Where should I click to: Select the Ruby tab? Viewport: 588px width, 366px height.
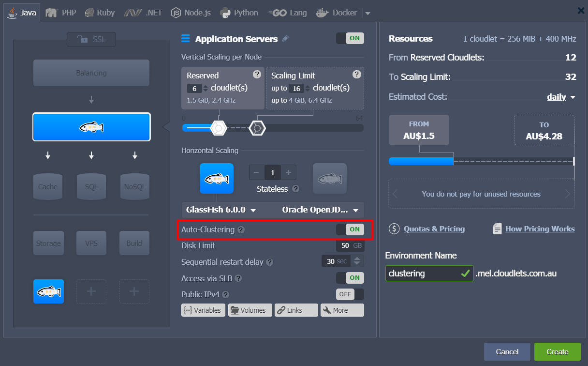[100, 13]
